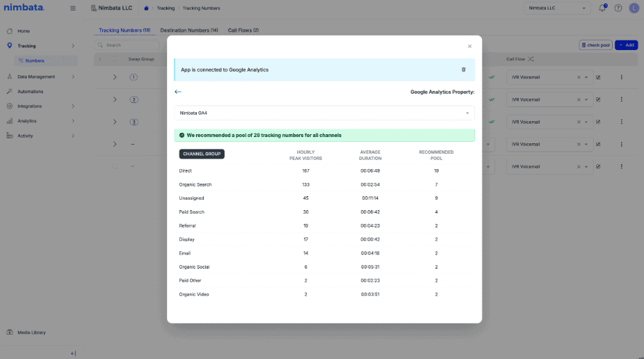Click the Direct channel row
This screenshot has width=644, height=359.
[325, 171]
